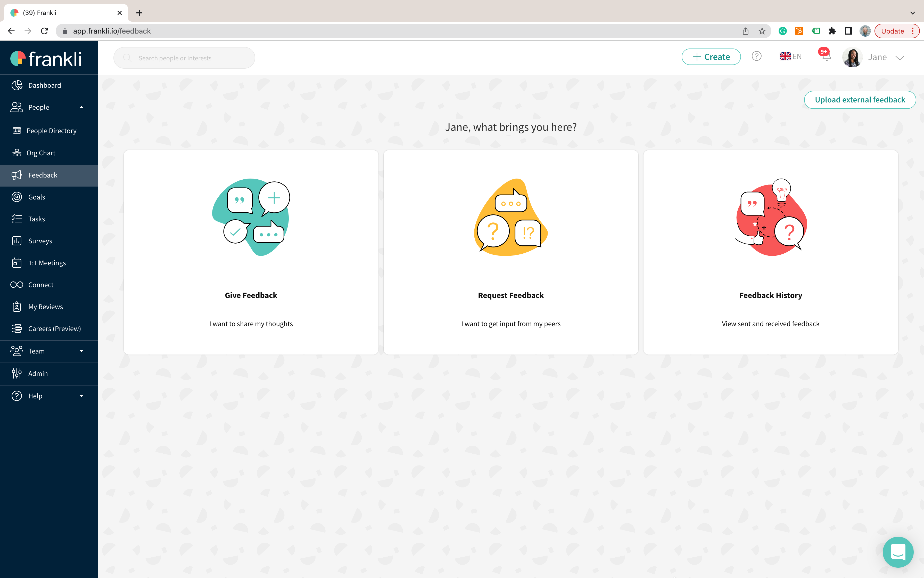Click the Feedback megaphone icon
924x578 pixels.
point(17,175)
